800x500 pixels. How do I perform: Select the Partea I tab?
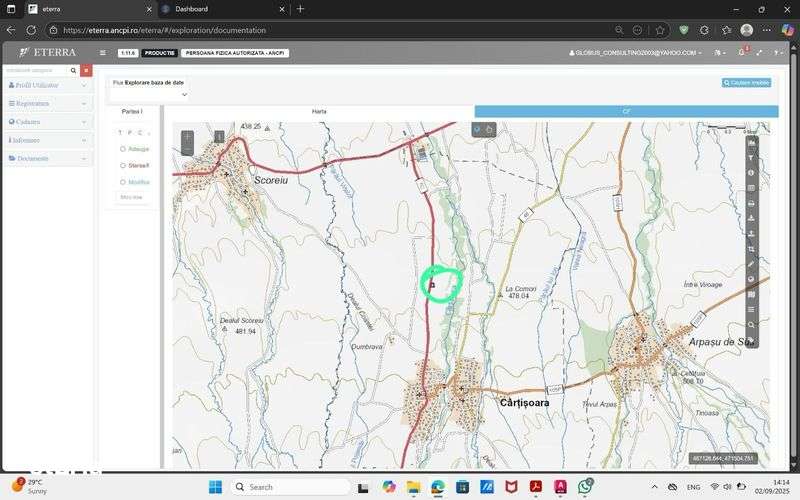point(132,111)
